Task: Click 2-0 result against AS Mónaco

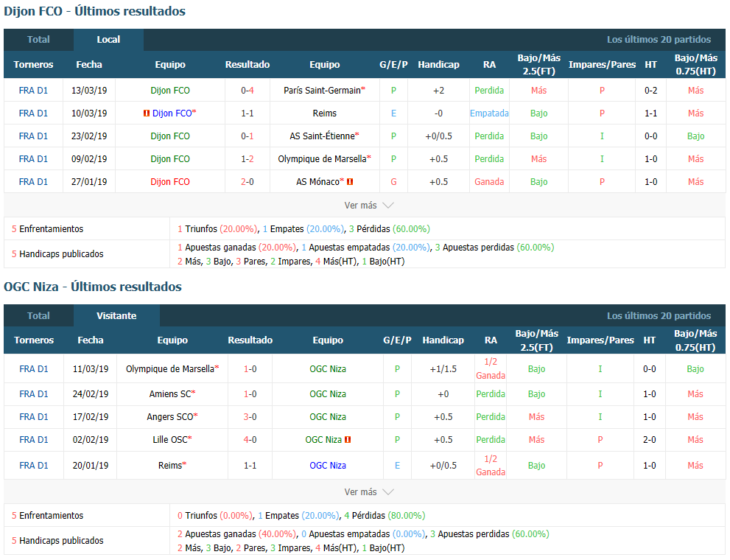Action: (248, 181)
